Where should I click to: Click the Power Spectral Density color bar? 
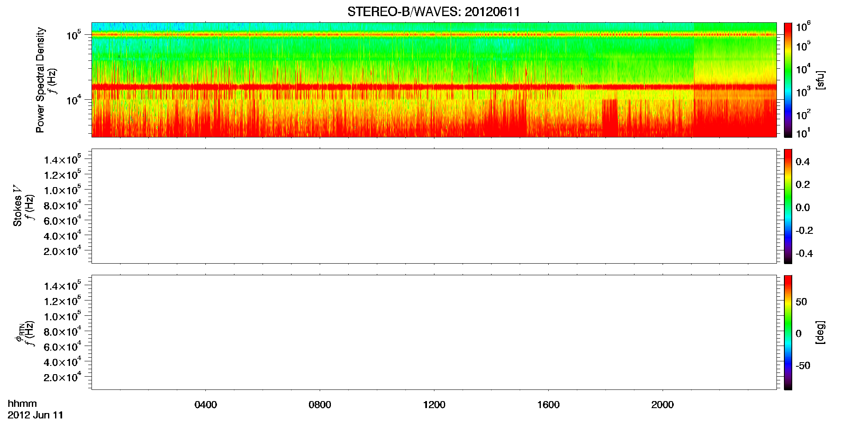788,80
